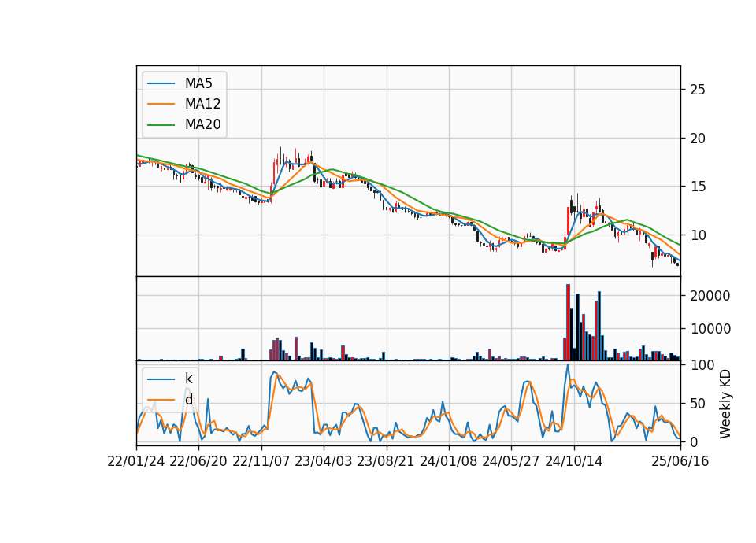Screen dimensions: 756x543
Task: Click the volume axis value 10000
Action: pos(710,329)
